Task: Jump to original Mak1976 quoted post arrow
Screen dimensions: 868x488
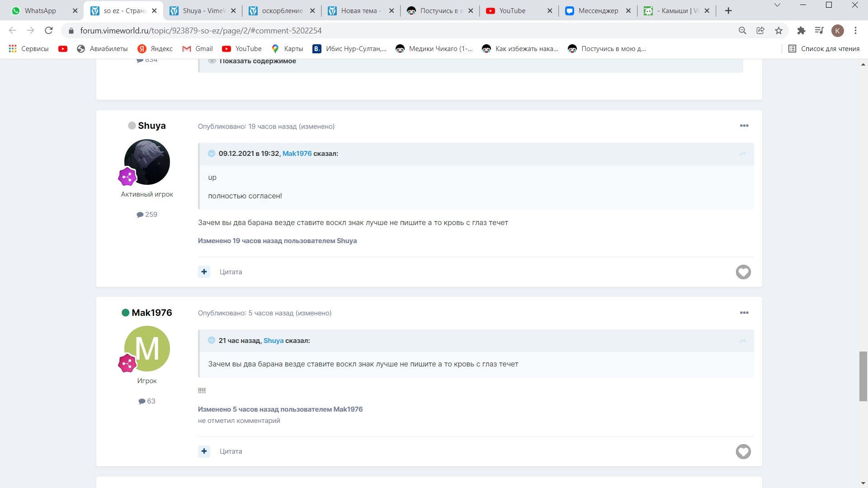Action: 742,154
